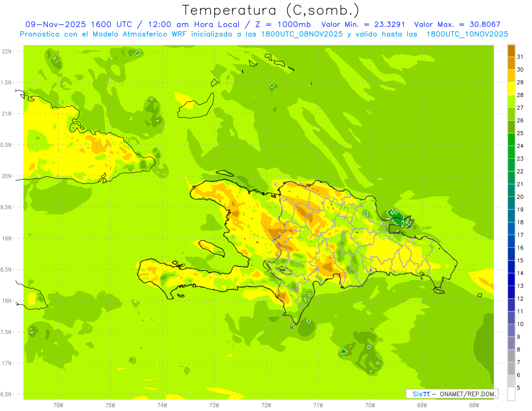Click the '1.5N' latitude axis label
Screen dimensions: 532x411
click(x=7, y=82)
